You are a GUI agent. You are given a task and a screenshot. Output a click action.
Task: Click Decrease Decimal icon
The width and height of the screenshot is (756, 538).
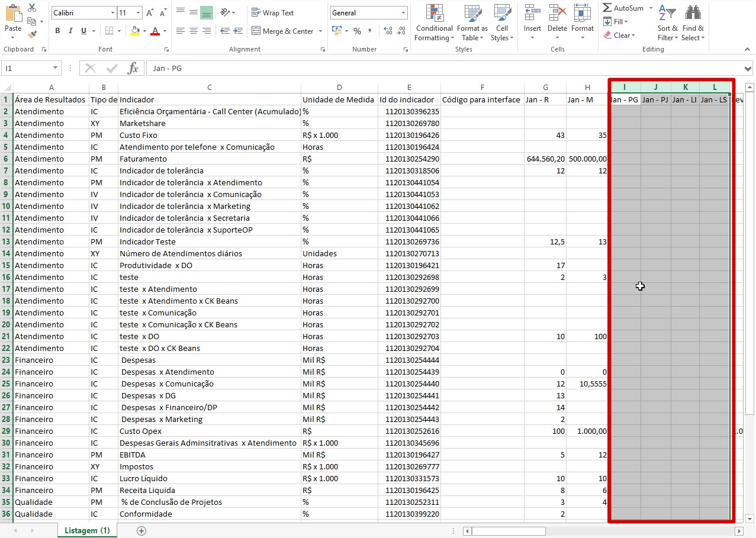click(x=402, y=31)
